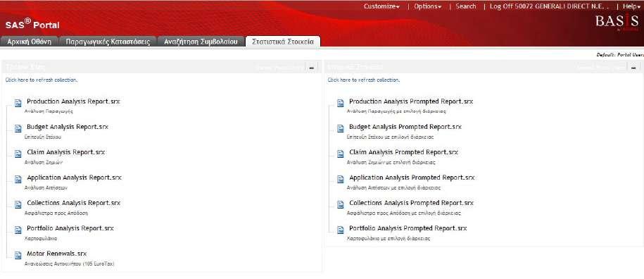Open the Help dropdown menu
644x279 pixels.
[x=632, y=6]
